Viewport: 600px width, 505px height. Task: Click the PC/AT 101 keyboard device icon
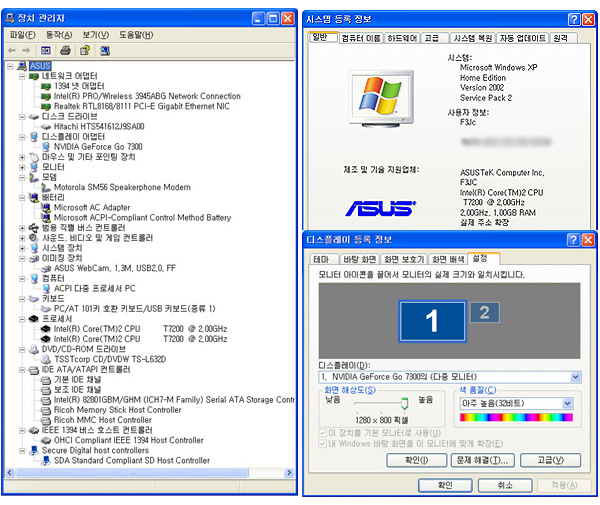click(46, 309)
